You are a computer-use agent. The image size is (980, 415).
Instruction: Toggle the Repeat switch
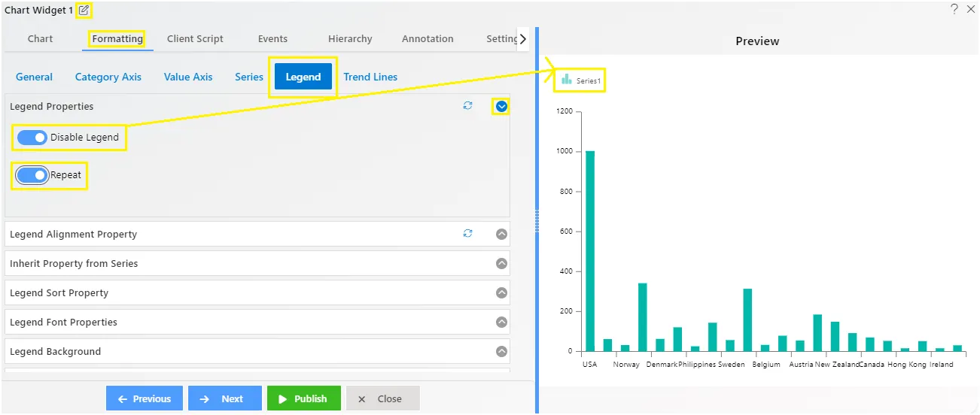32,174
